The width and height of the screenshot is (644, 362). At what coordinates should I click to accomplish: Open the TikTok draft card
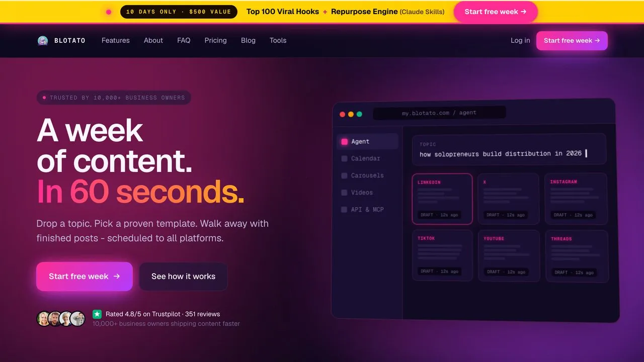[442, 255]
